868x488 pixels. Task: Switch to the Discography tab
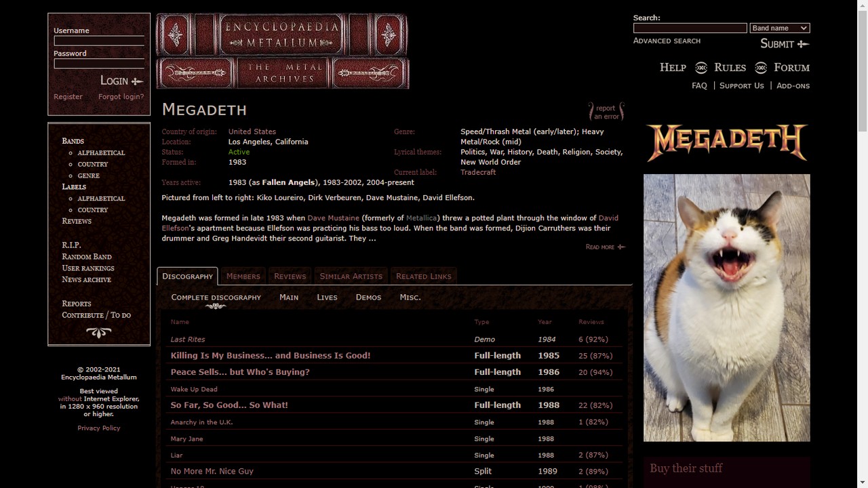(x=188, y=277)
